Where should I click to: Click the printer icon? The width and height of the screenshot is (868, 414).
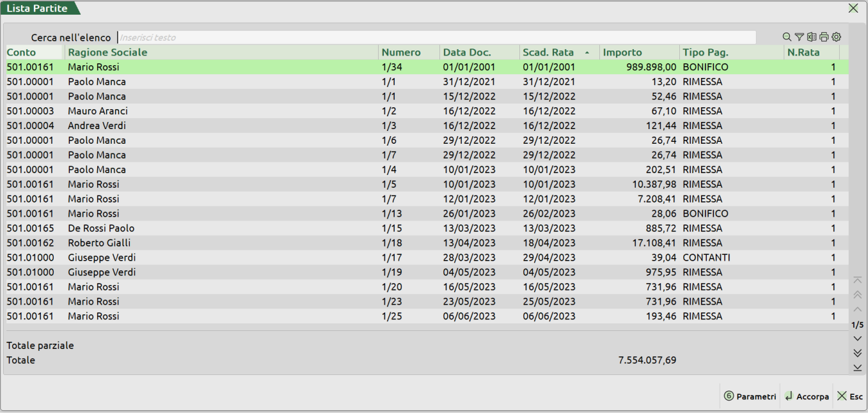pyautogui.click(x=824, y=37)
